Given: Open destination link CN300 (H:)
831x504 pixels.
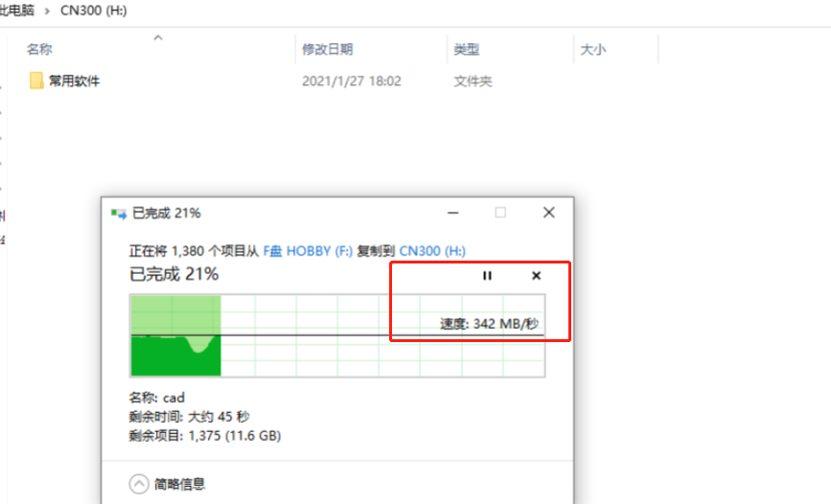Looking at the screenshot, I should point(432,251).
